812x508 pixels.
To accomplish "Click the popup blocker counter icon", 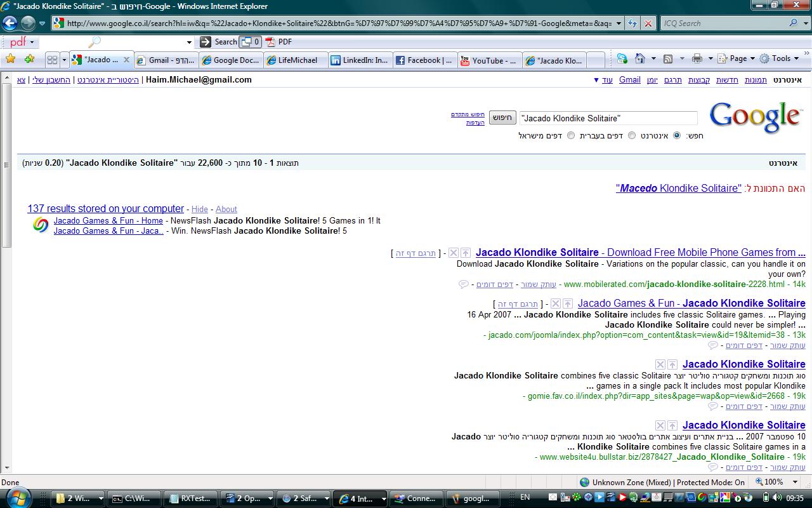I will tap(251, 42).
